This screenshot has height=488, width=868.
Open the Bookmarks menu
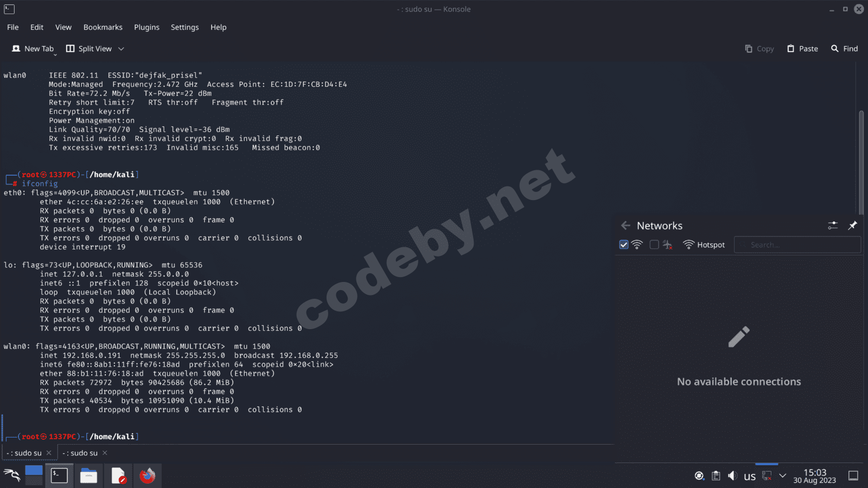[x=103, y=27]
